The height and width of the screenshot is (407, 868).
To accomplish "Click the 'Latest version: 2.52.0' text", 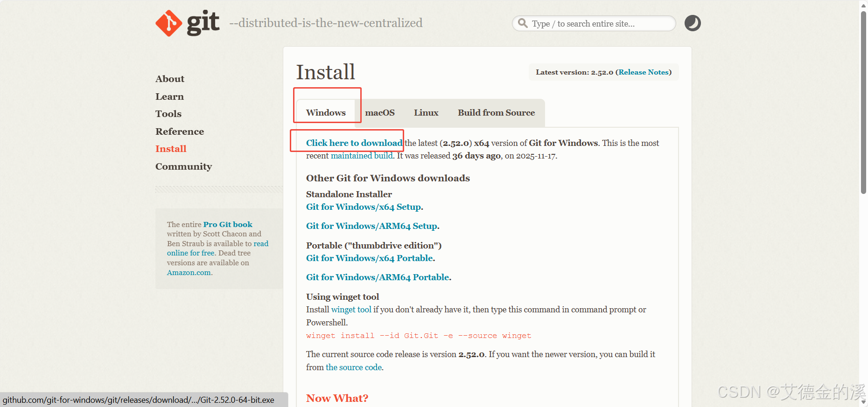I will coord(574,72).
